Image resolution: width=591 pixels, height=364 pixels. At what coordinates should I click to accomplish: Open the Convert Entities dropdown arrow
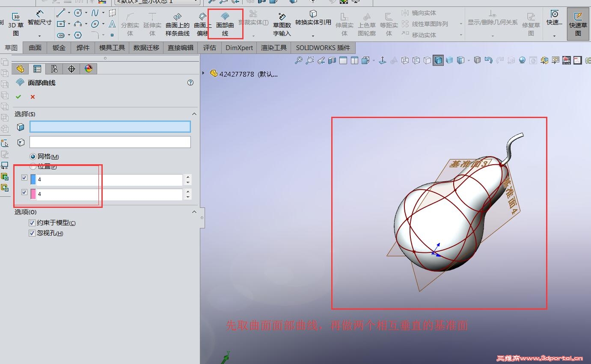313,36
